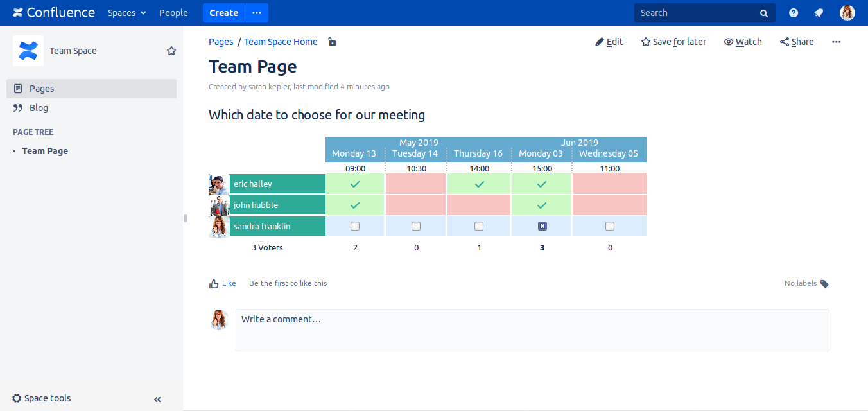Click the Write a comment field

(532, 329)
